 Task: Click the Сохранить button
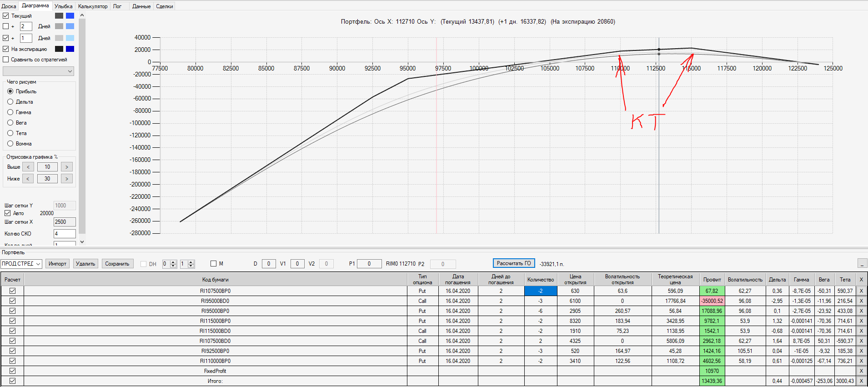117,264
